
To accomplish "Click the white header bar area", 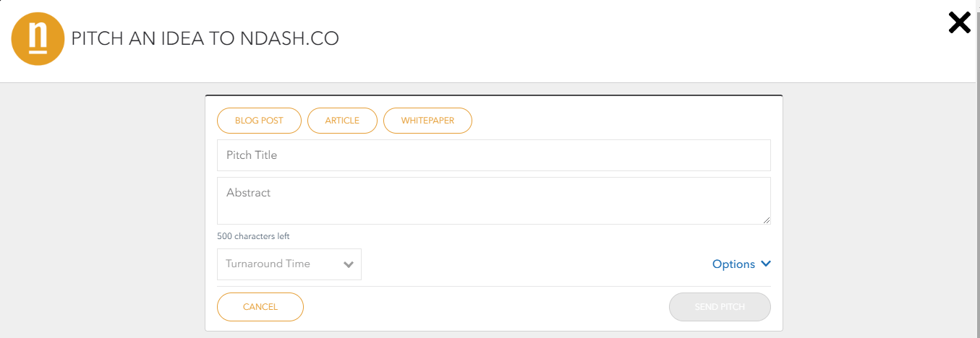I will (x=579, y=41).
